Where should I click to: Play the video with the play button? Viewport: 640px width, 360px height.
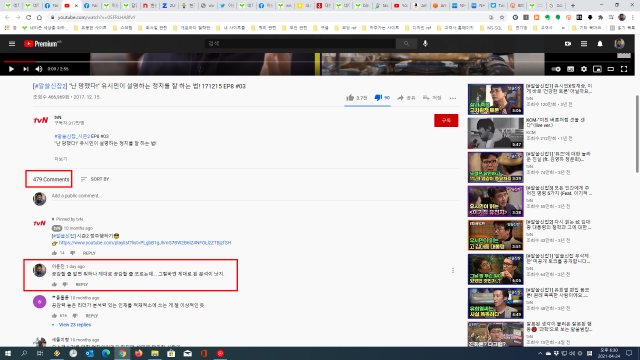coord(11,69)
